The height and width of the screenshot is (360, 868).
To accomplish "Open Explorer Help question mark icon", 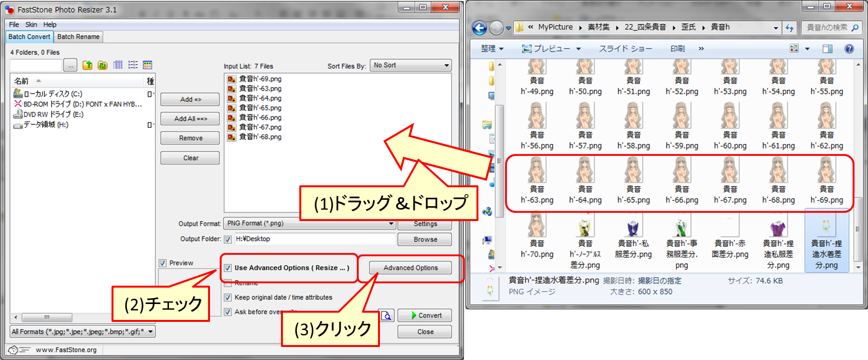I will click(x=849, y=48).
